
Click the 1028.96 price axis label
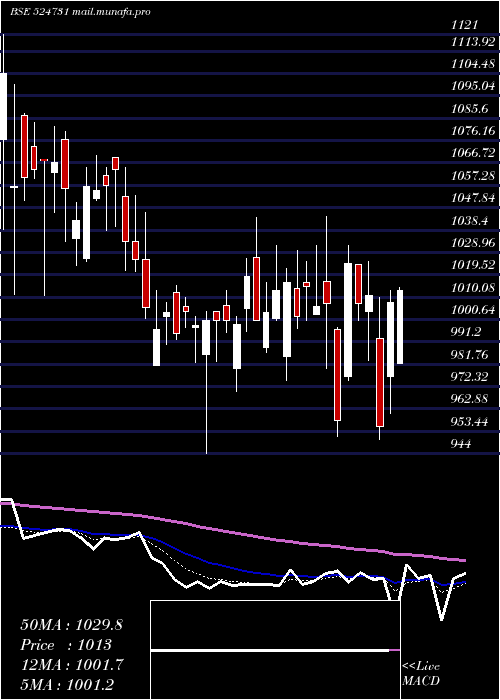(473, 243)
